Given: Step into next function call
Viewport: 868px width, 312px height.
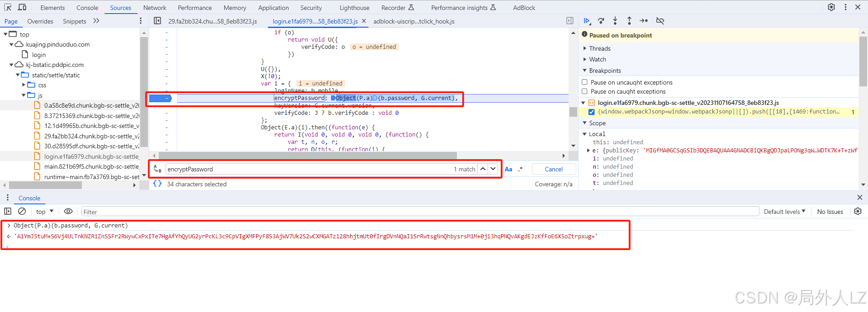Looking at the screenshot, I should coord(615,21).
